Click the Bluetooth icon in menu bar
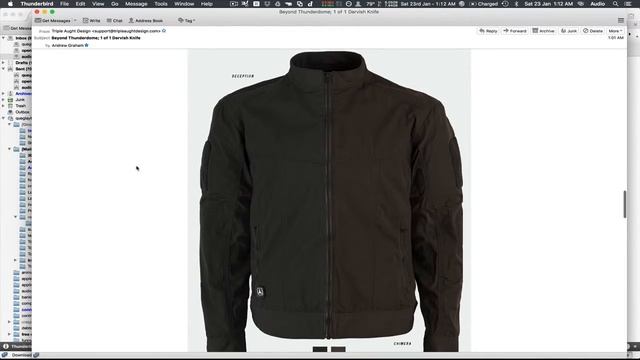Viewport: 640px width, 360px height. (x=516, y=4)
